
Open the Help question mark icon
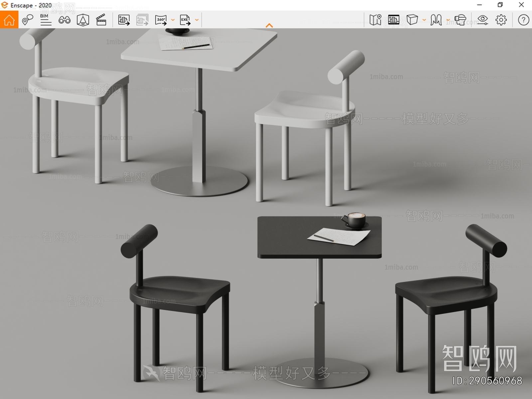coord(524,20)
